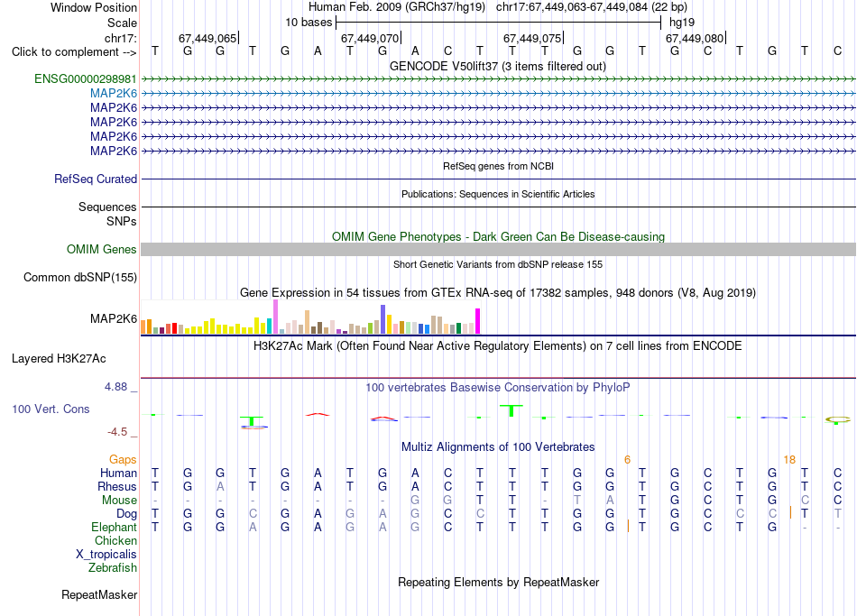The width and height of the screenshot is (857, 616).
Task: Open the OMIM Gene Phenotypes track title
Action: click(x=499, y=236)
